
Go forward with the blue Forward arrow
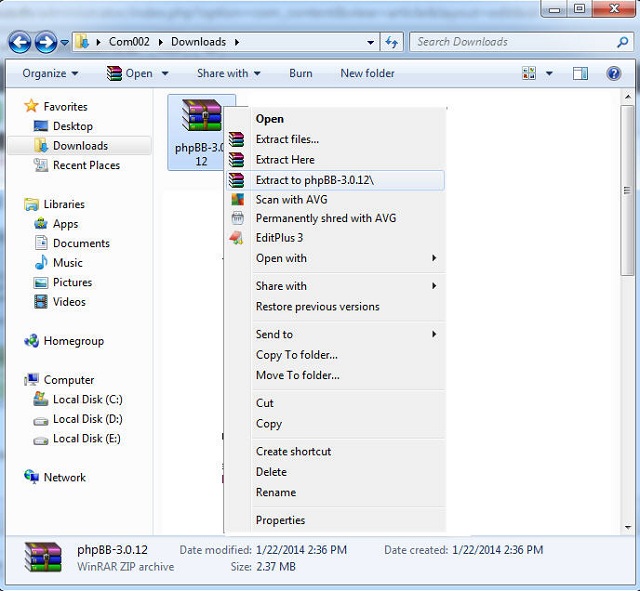pos(46,42)
